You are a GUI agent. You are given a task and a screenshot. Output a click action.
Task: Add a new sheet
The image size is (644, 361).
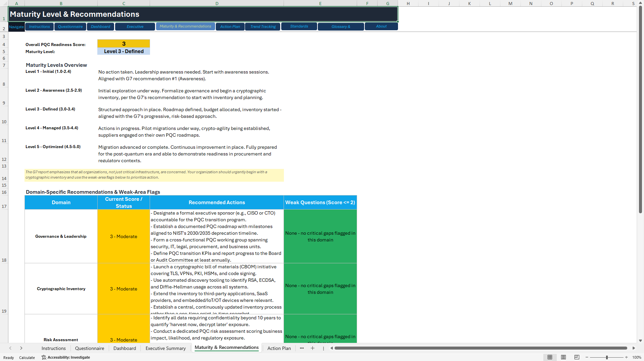312,348
